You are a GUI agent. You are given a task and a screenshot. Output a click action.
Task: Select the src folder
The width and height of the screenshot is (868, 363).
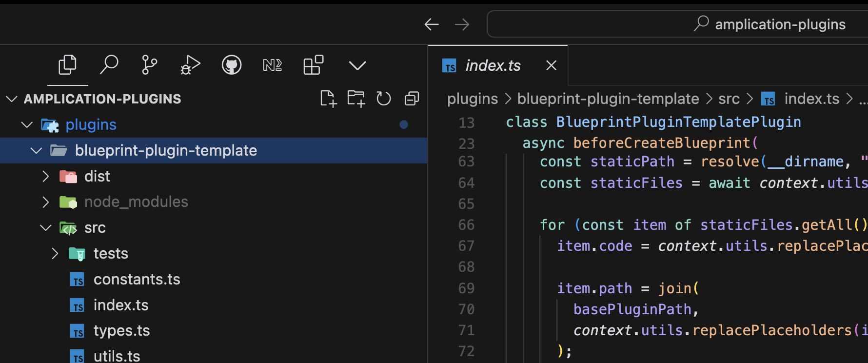point(214,228)
